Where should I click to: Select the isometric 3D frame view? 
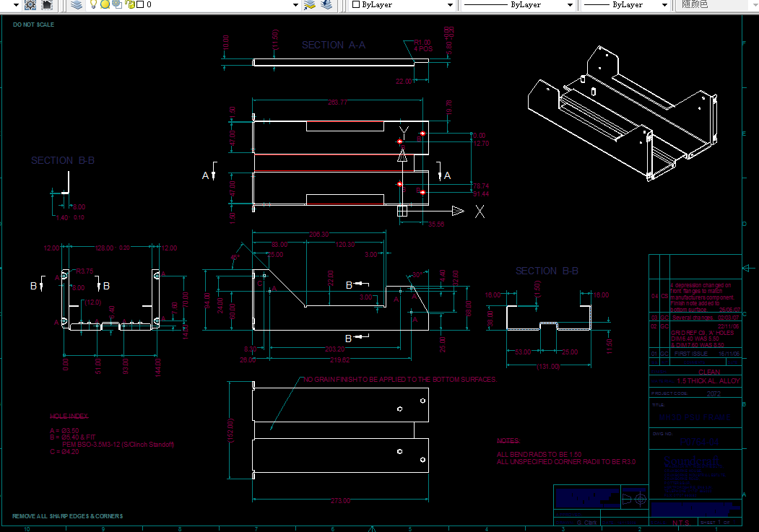tap(623, 113)
